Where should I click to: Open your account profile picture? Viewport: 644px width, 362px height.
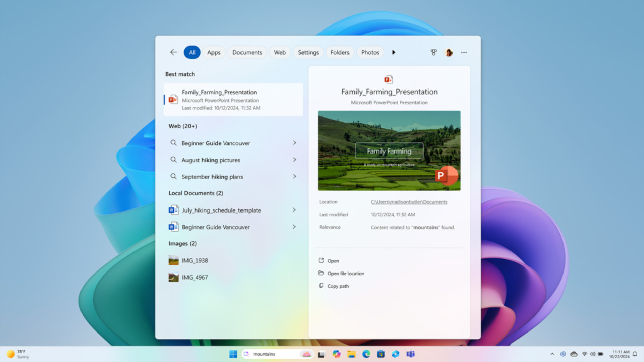(449, 52)
